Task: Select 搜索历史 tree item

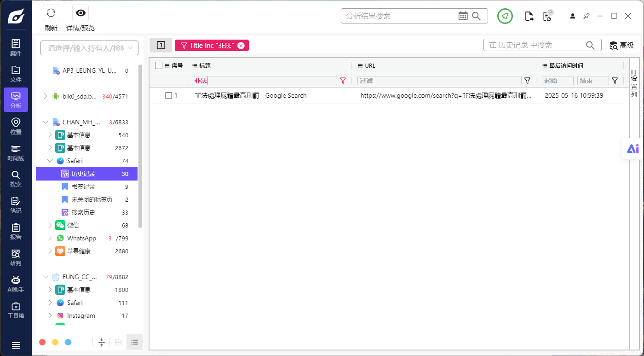Action: (86, 212)
